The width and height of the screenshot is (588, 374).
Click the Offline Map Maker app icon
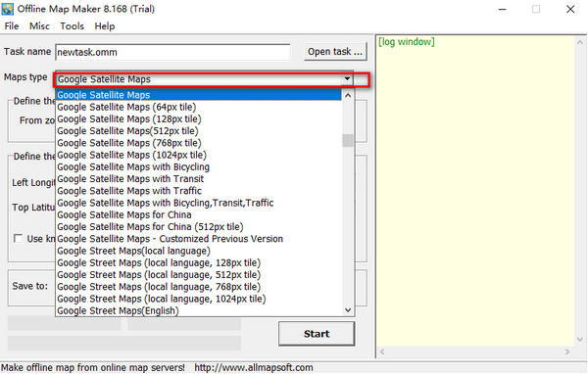point(7,9)
